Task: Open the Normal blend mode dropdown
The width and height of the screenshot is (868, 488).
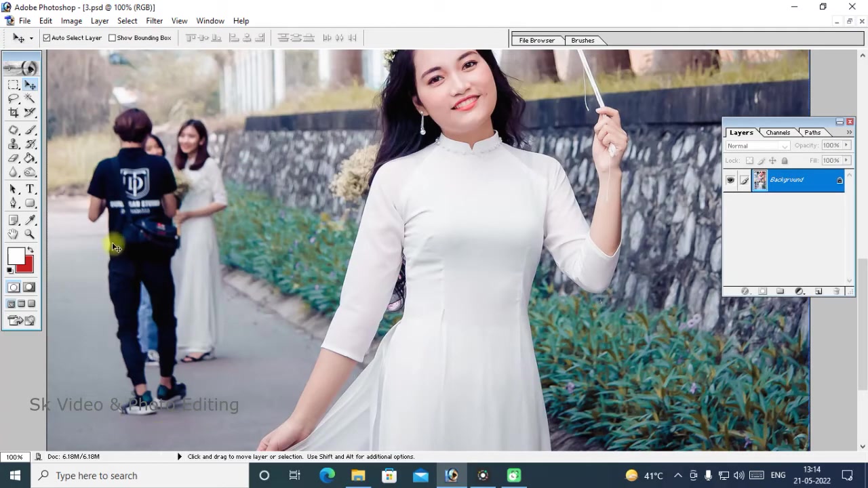Action: pos(757,146)
